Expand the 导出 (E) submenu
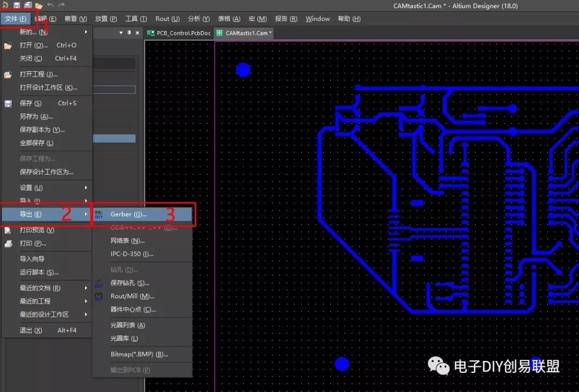579x392 pixels. coord(47,214)
